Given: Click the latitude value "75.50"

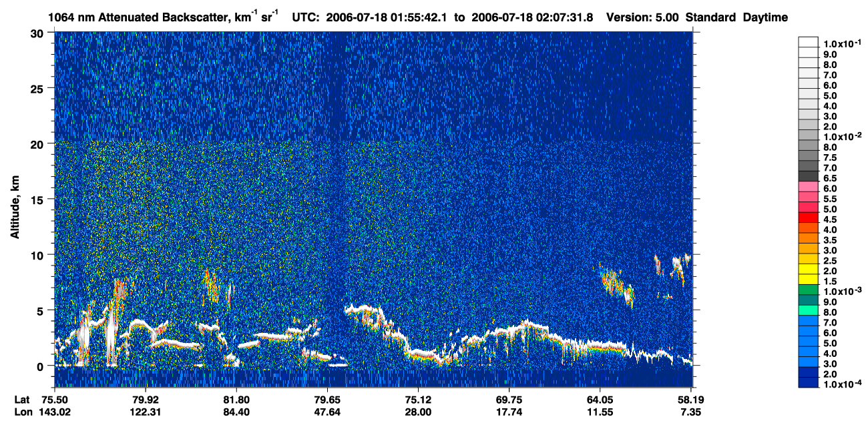Looking at the screenshot, I should 55,399.
